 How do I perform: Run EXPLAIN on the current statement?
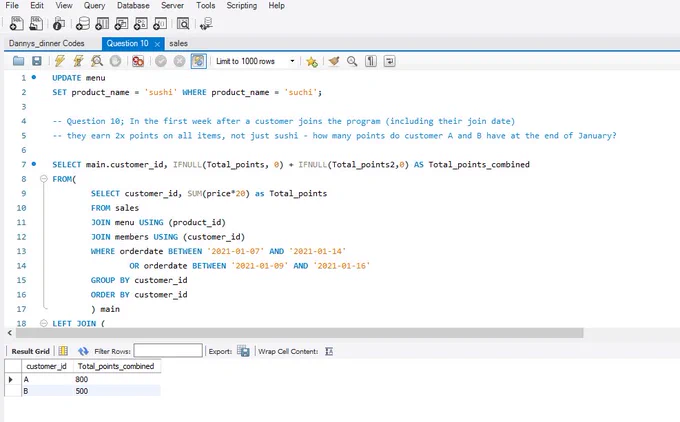click(x=97, y=61)
